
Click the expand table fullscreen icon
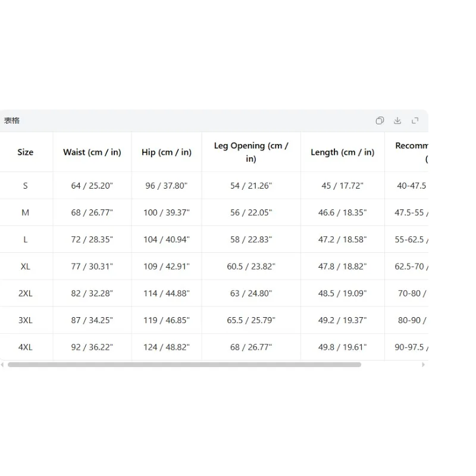pyautogui.click(x=415, y=121)
